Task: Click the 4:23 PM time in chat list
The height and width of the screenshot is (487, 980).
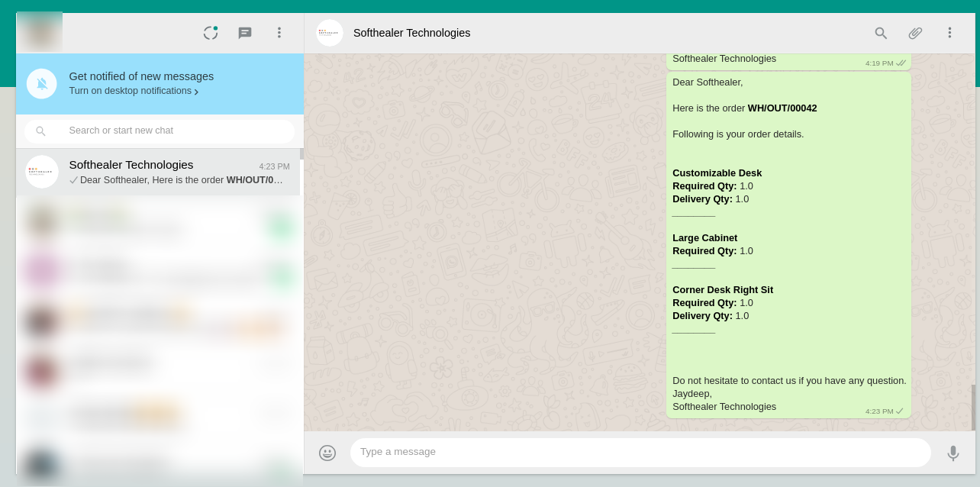Action: [274, 166]
